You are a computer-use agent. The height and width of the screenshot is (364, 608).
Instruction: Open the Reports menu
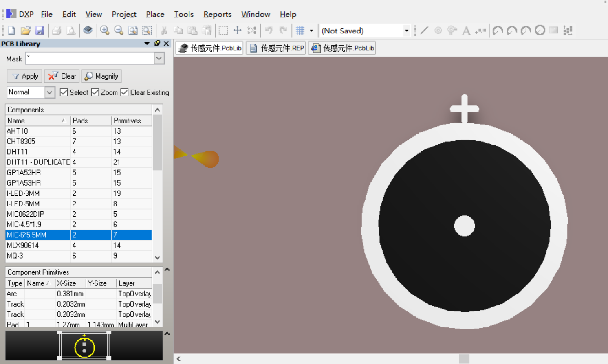217,14
